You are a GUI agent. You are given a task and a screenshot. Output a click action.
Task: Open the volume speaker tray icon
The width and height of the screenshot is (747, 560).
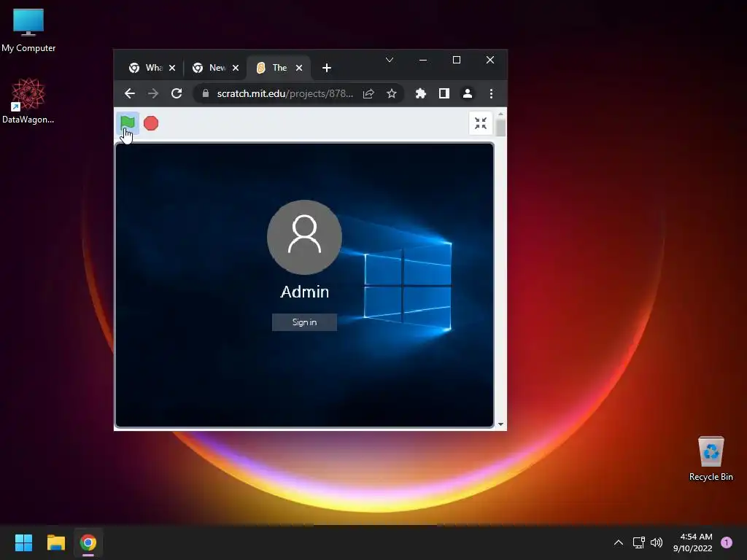pos(657,542)
